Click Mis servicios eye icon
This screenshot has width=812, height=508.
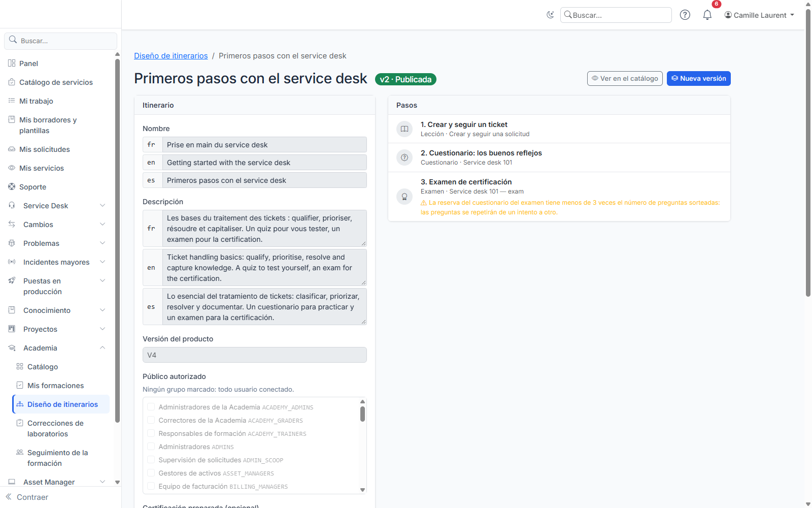(x=12, y=168)
